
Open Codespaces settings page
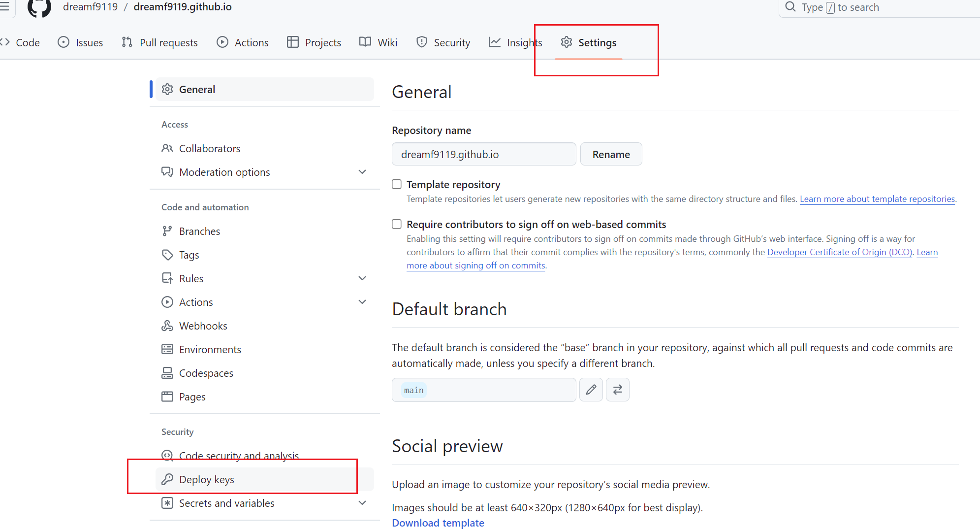point(265,373)
